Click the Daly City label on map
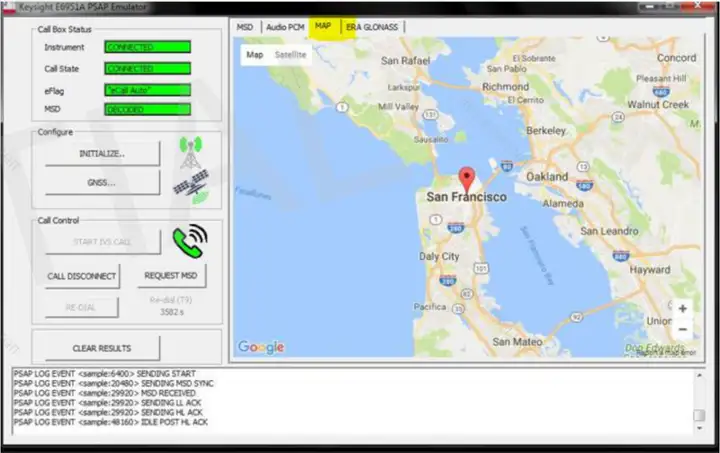Viewport: 720px width, 453px height. [439, 257]
